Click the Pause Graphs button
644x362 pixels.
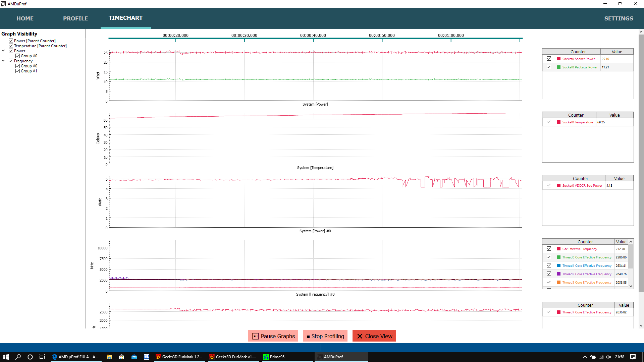274,336
